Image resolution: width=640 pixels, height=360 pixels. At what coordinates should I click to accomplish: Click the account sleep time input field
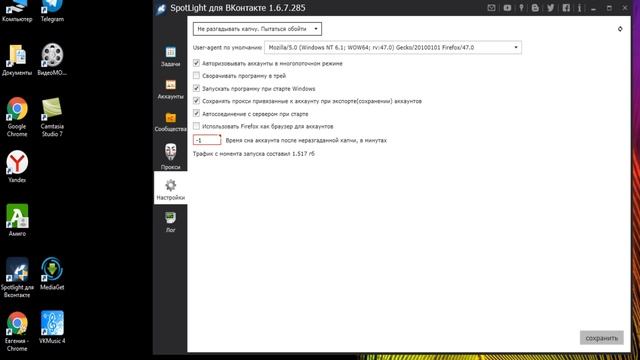coord(207,140)
